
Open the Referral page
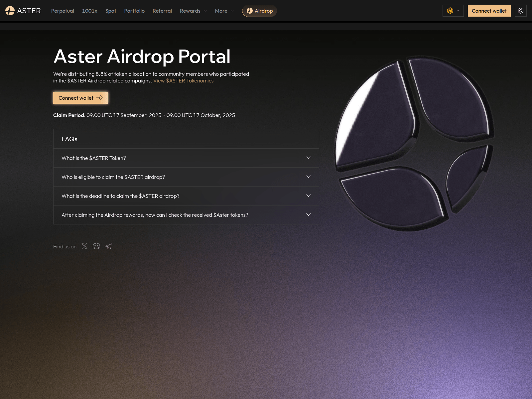(162, 11)
